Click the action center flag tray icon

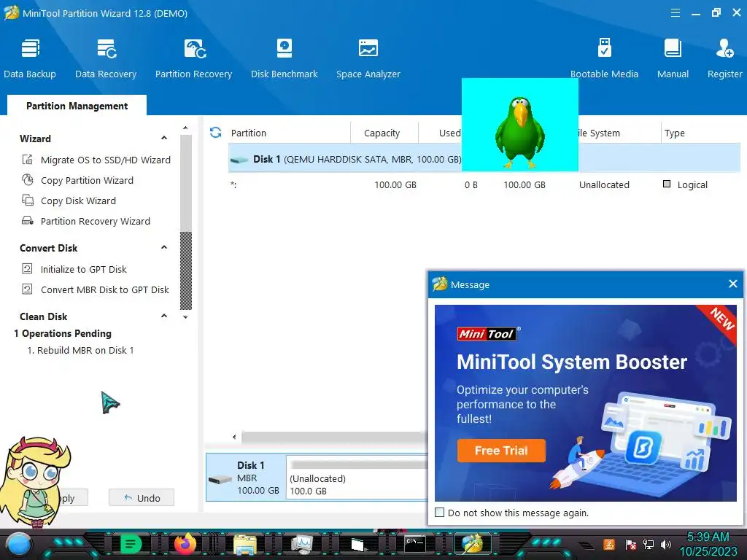[630, 544]
